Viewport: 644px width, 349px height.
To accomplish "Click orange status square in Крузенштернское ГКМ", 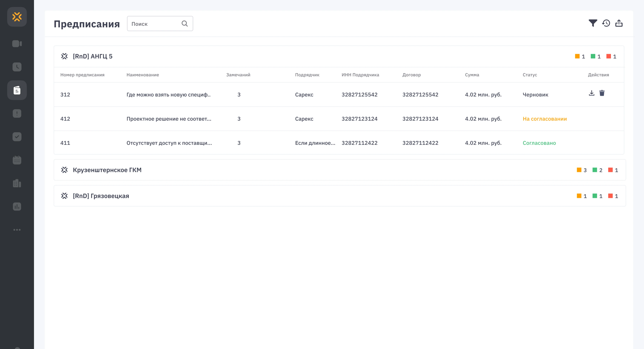I will coord(579,170).
